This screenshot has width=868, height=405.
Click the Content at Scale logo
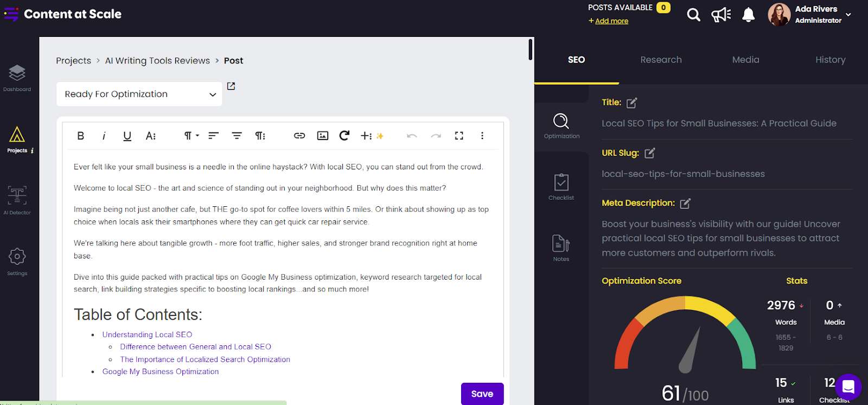click(x=63, y=14)
